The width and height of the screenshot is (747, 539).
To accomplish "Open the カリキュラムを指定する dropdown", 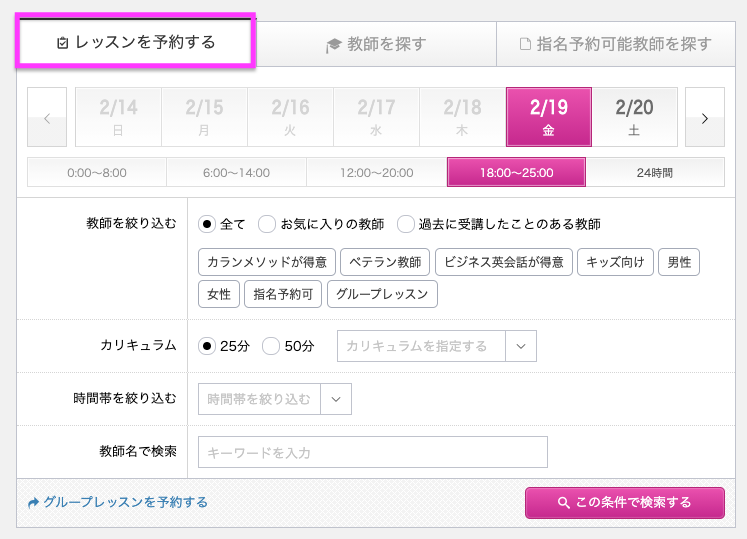I will coord(437,346).
